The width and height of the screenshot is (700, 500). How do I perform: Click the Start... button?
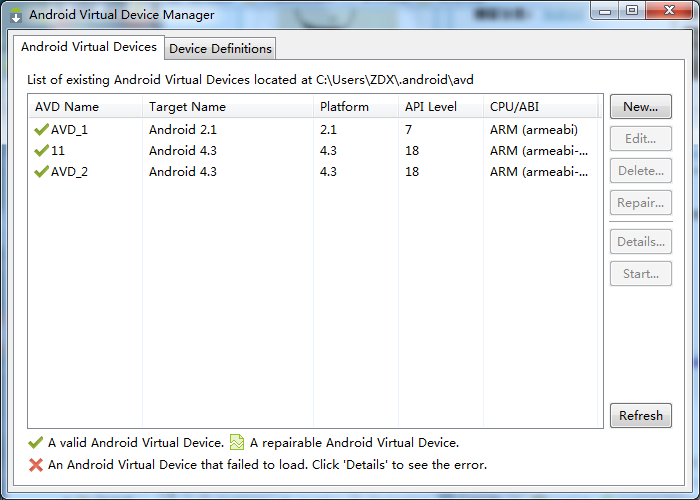641,274
